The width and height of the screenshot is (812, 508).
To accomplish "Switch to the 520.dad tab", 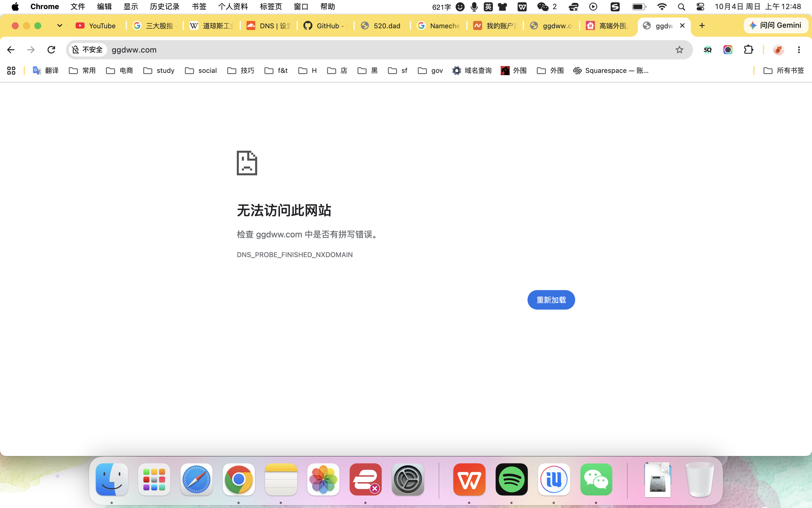I will coord(382,26).
